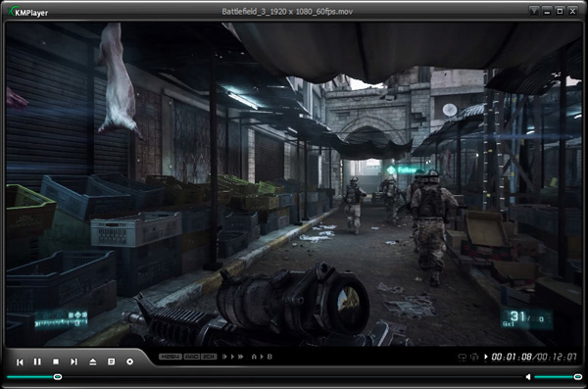
Task: Click the AAC audio codec indicator
Action: (192, 357)
